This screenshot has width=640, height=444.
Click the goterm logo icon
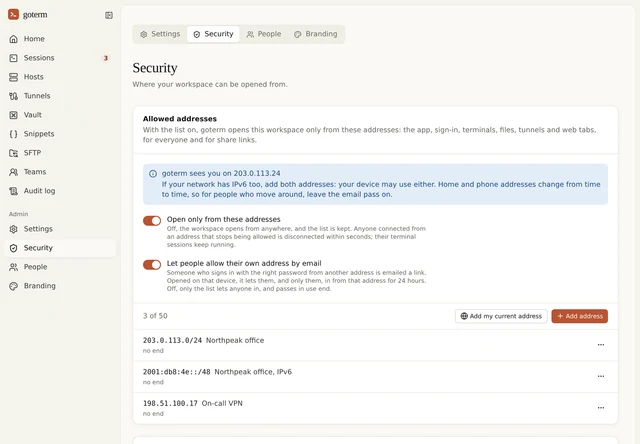tap(13, 14)
